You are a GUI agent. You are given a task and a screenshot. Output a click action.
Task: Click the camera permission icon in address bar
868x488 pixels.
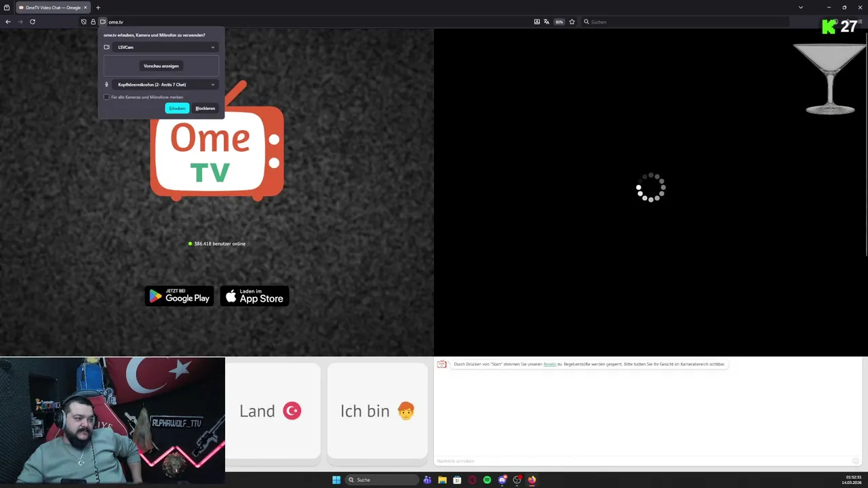[103, 22]
